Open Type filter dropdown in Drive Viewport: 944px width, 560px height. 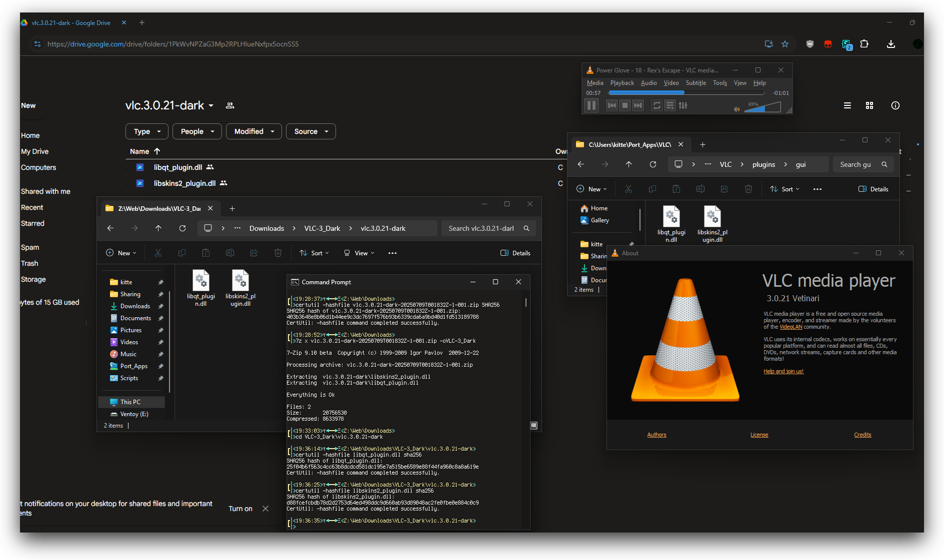point(146,131)
